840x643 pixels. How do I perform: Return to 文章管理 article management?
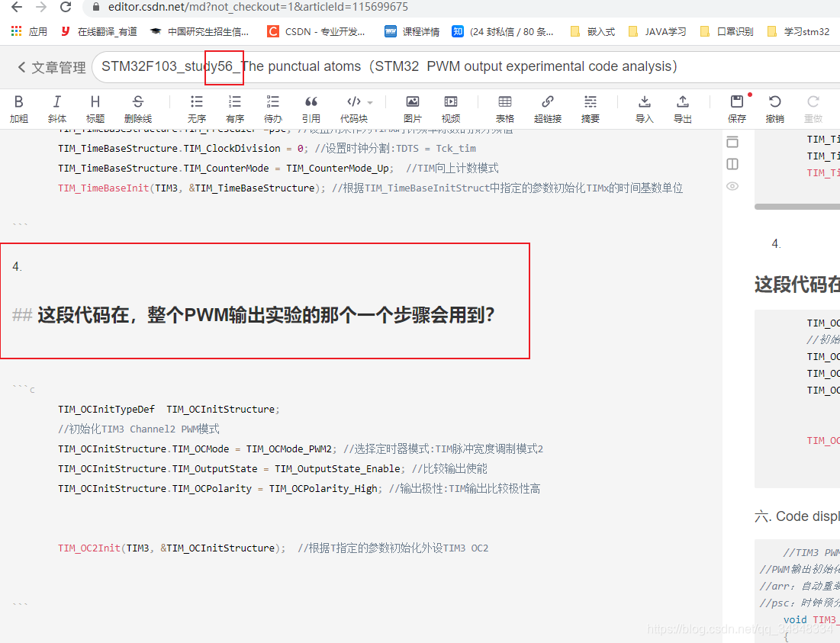51,67
